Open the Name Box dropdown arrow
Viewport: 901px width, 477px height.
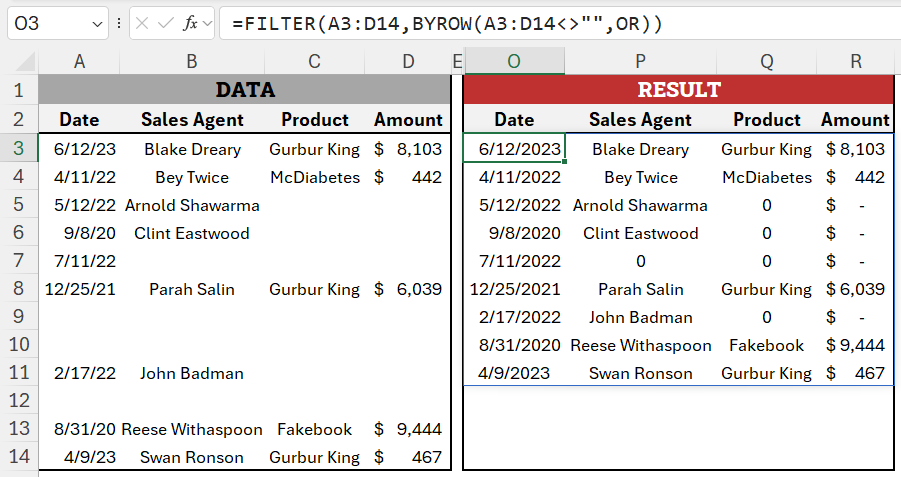pos(97,24)
